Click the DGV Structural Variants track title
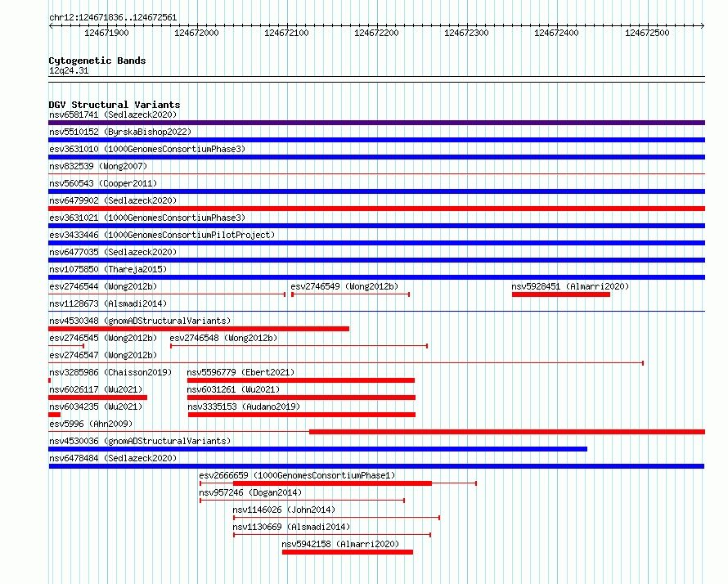Screen dimensions: 728x584 click(x=115, y=105)
